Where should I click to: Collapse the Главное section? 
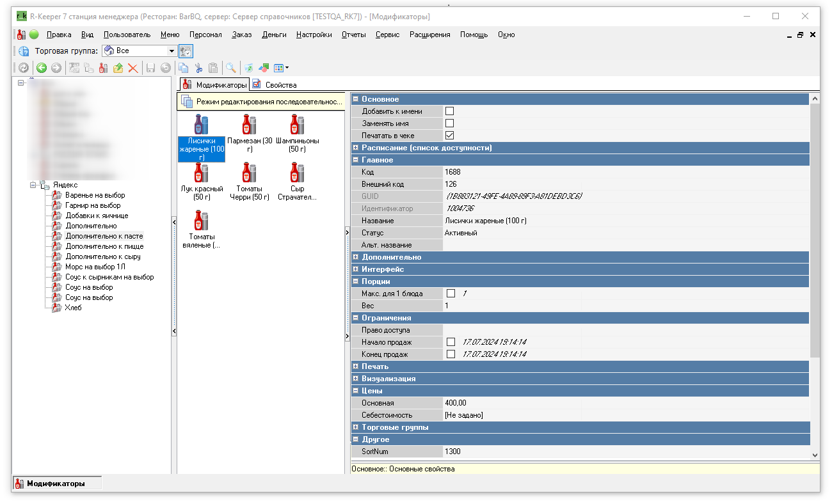tap(356, 160)
